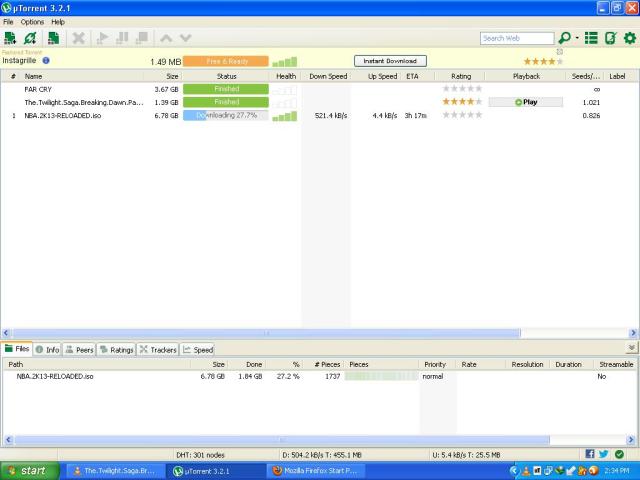Switch to the Speed tab
Image resolution: width=640 pixels, height=480 pixels.
pyautogui.click(x=198, y=350)
